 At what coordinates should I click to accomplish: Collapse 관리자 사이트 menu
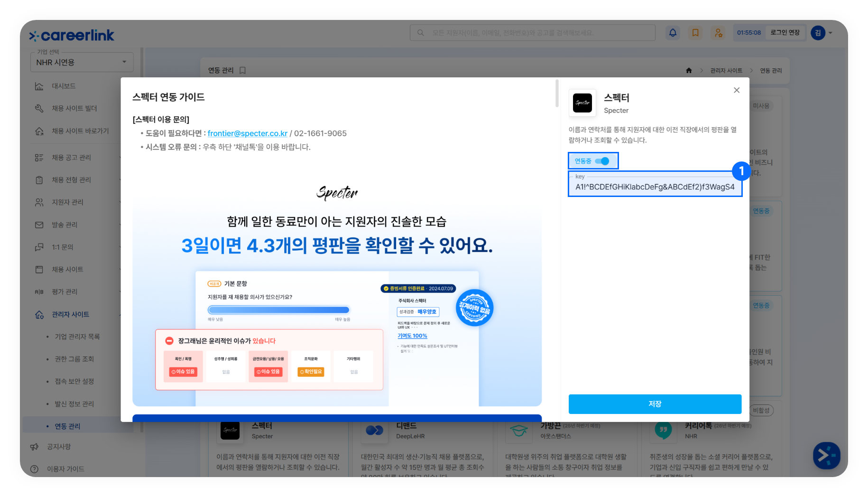[x=70, y=314]
